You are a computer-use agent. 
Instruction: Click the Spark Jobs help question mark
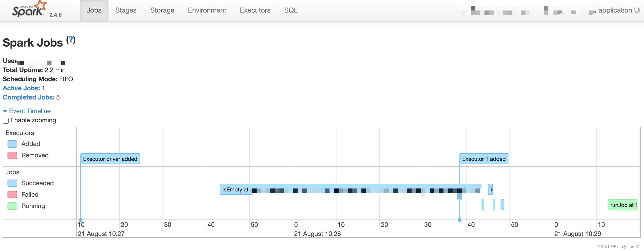tap(71, 40)
